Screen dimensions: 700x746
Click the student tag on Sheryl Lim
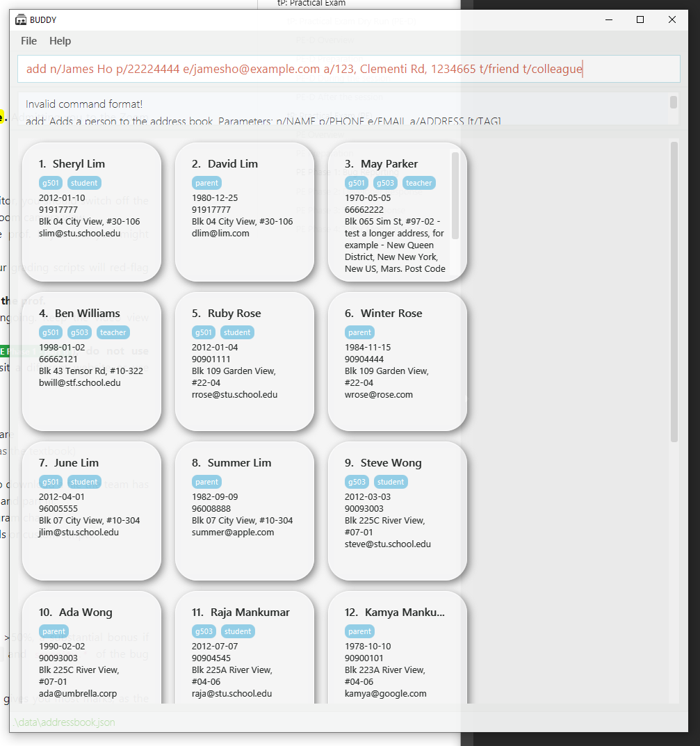point(84,183)
